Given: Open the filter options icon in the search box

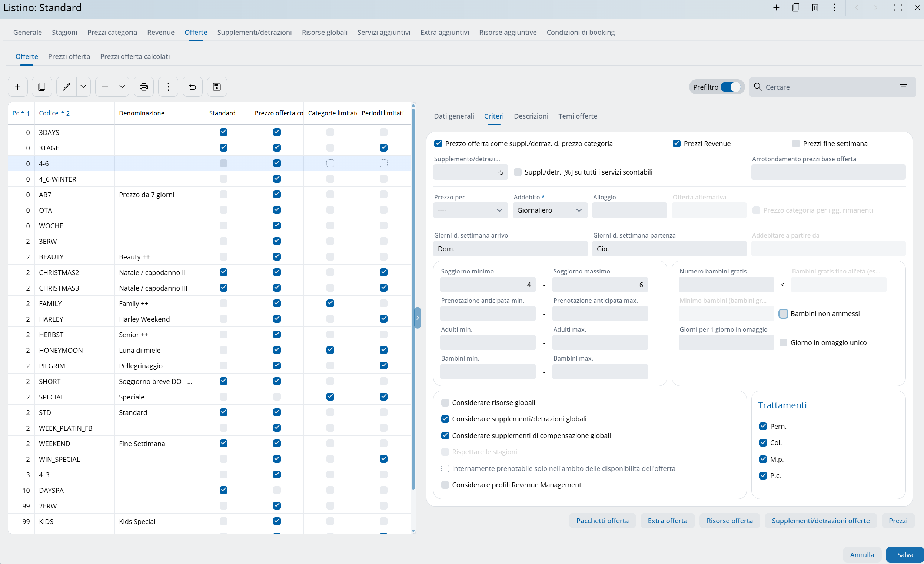Looking at the screenshot, I should pyautogui.click(x=903, y=87).
